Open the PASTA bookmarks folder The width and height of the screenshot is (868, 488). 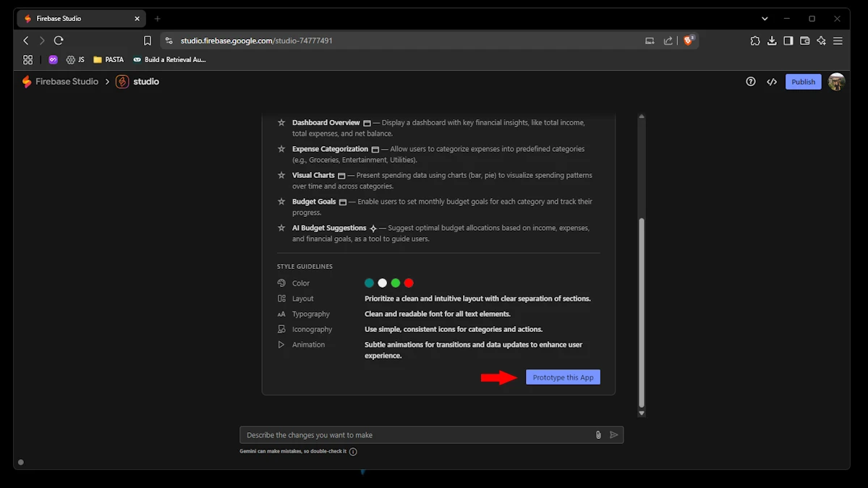(109, 59)
